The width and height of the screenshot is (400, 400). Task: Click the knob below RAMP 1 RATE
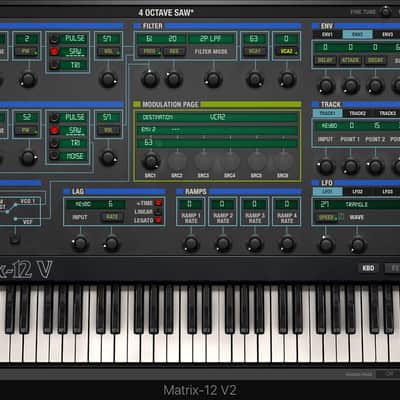coord(191,244)
